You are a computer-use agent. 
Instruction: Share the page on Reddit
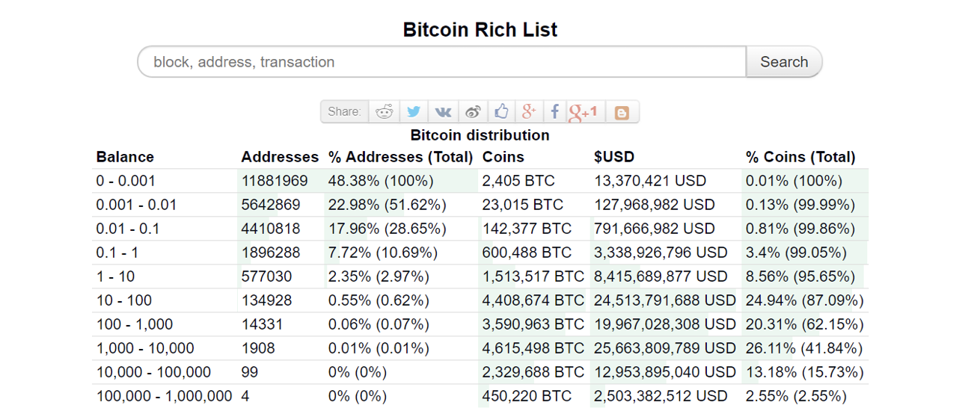click(385, 112)
